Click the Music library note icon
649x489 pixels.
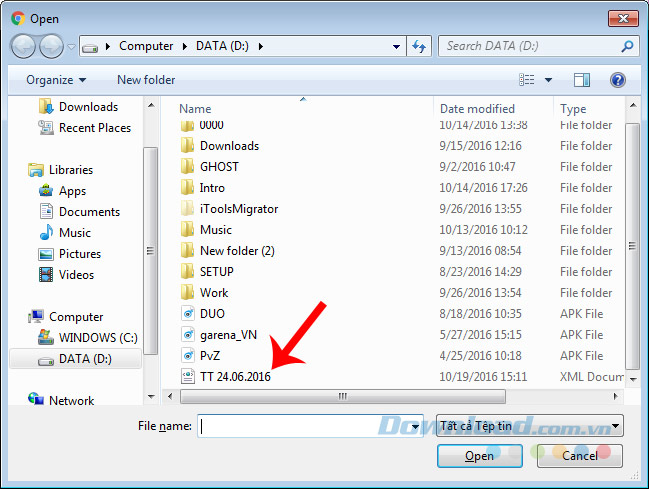[46, 233]
